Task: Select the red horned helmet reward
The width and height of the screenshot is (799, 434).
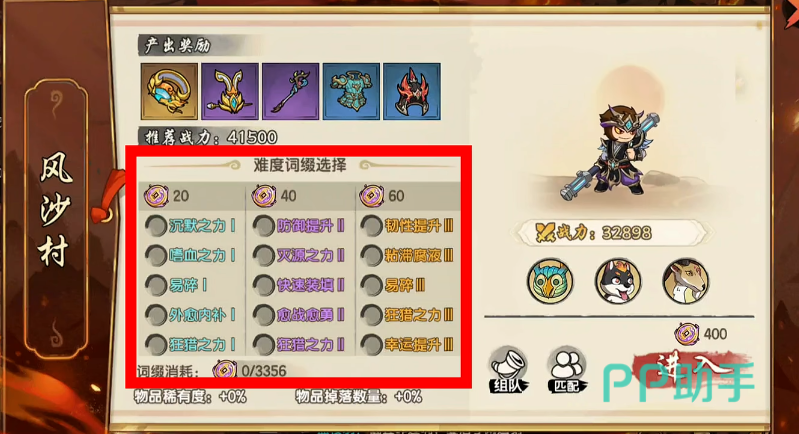Action: [x=412, y=91]
